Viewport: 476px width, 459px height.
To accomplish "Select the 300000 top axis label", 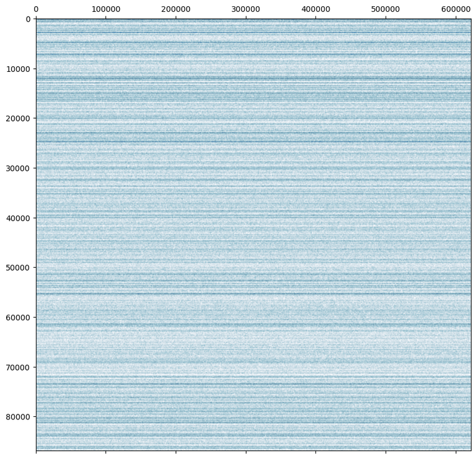I will pos(246,9).
